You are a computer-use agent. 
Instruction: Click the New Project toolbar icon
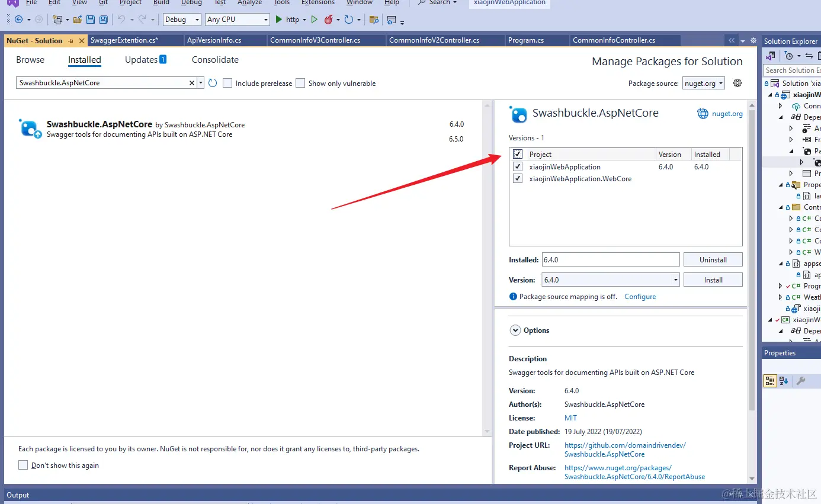point(57,20)
